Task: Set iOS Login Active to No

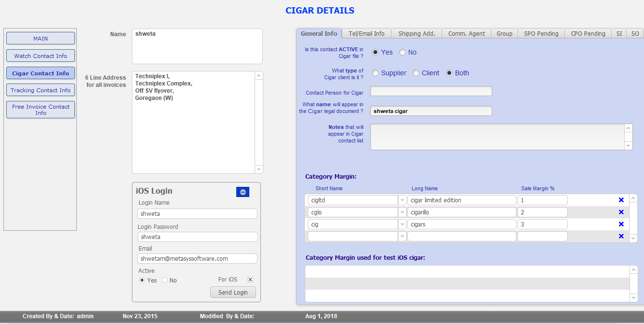Action: (165, 280)
